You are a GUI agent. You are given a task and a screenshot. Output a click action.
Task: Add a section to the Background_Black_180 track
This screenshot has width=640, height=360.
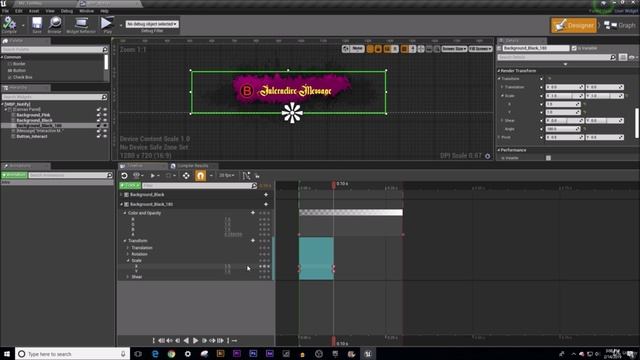[x=266, y=204]
